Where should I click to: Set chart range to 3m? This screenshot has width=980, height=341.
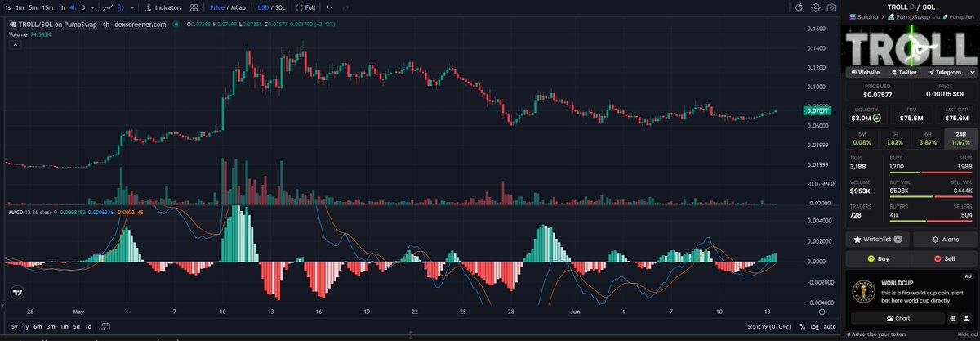click(51, 326)
